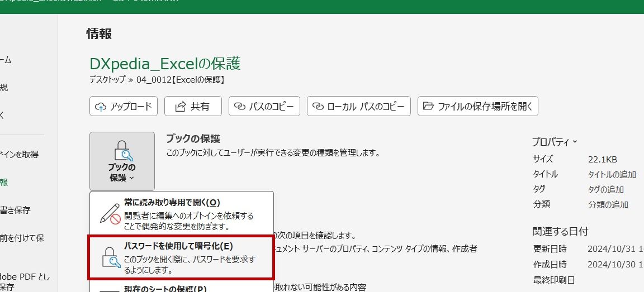
Task: Click the タイトルの追加 field
Action: click(612, 174)
